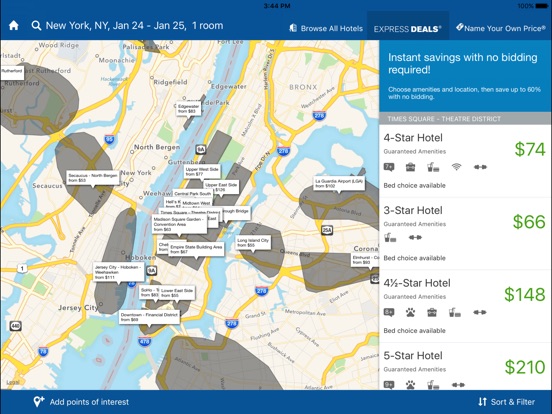The width and height of the screenshot is (552, 414).
Task: Select the $148 4½-Star Hotel deal
Action: (465, 307)
